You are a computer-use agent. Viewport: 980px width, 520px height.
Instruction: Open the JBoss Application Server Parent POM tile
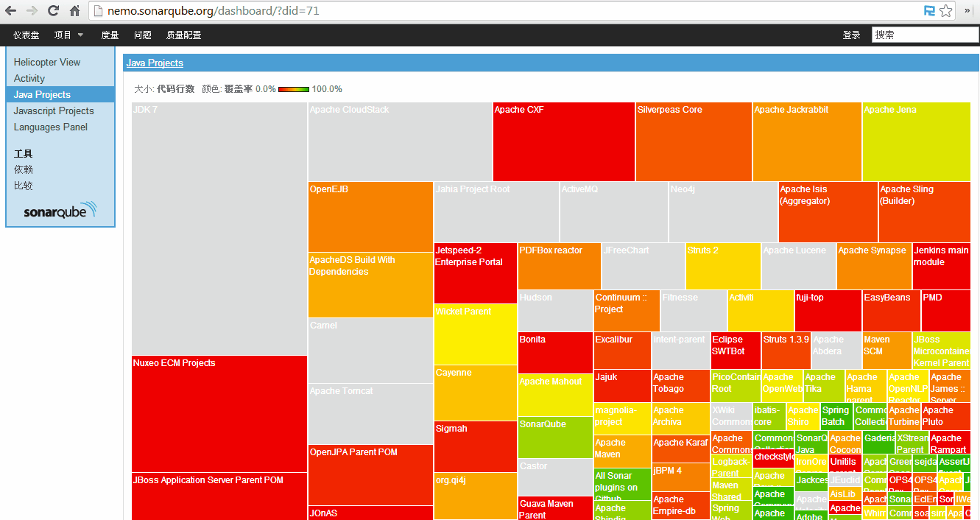219,496
